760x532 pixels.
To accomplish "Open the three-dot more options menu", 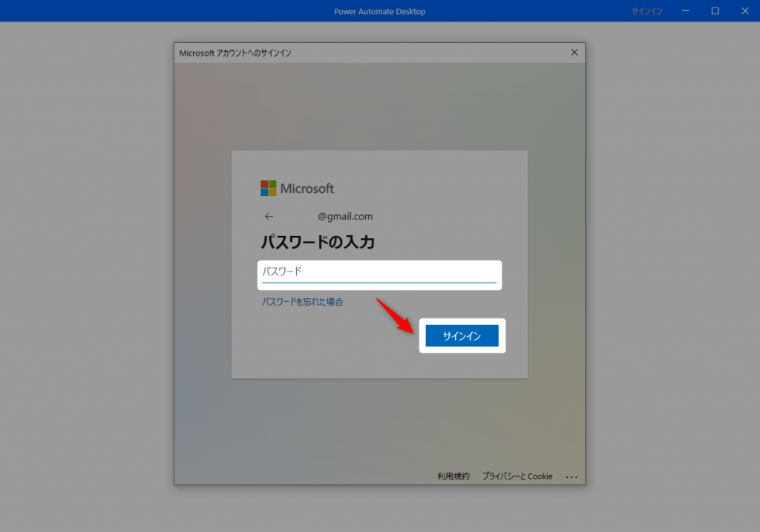I will point(571,477).
